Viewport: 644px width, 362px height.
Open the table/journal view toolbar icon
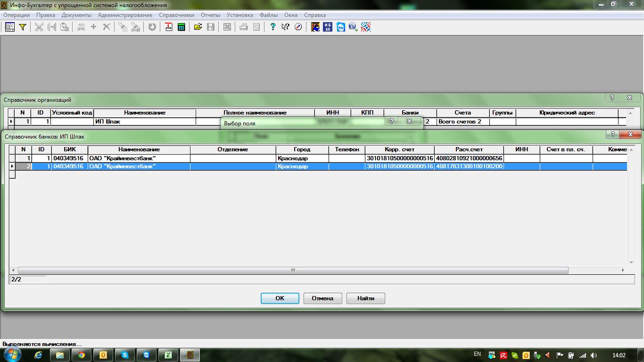pos(9,27)
